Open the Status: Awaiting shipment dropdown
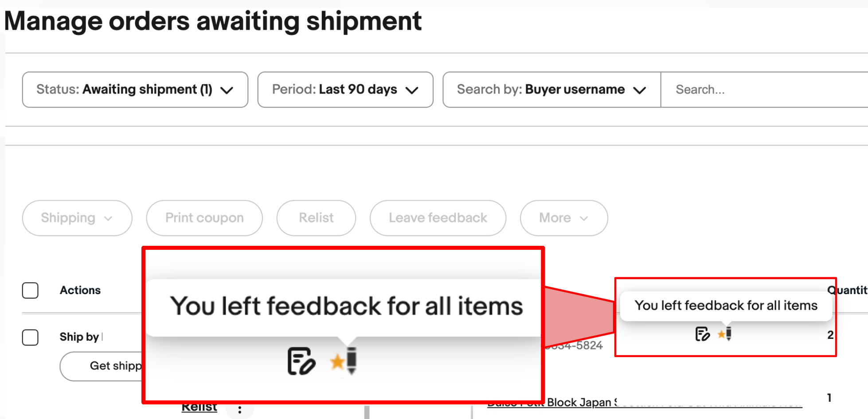This screenshot has width=868, height=419. pyautogui.click(x=135, y=90)
